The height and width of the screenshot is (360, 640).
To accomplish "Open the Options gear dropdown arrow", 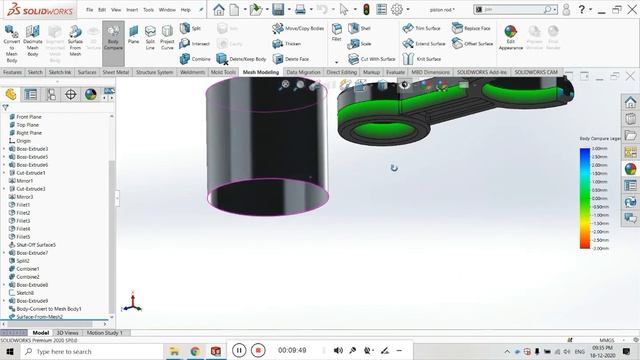I will 408,9.
